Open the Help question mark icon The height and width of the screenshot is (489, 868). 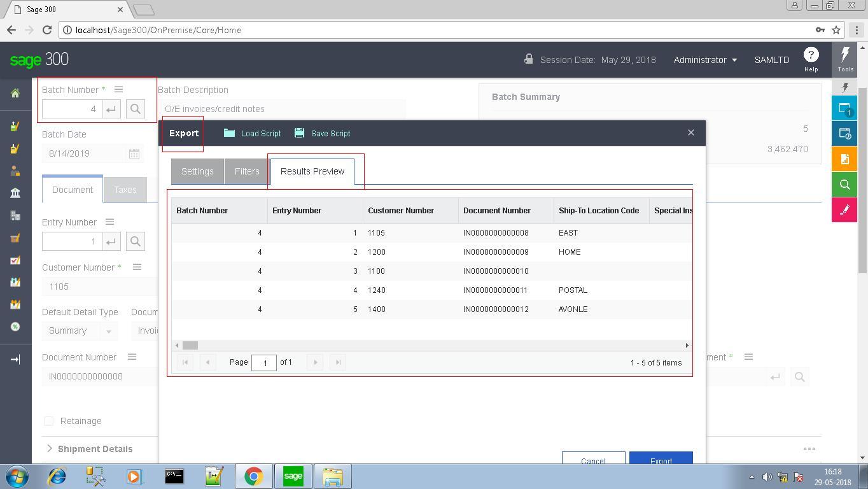coord(811,55)
